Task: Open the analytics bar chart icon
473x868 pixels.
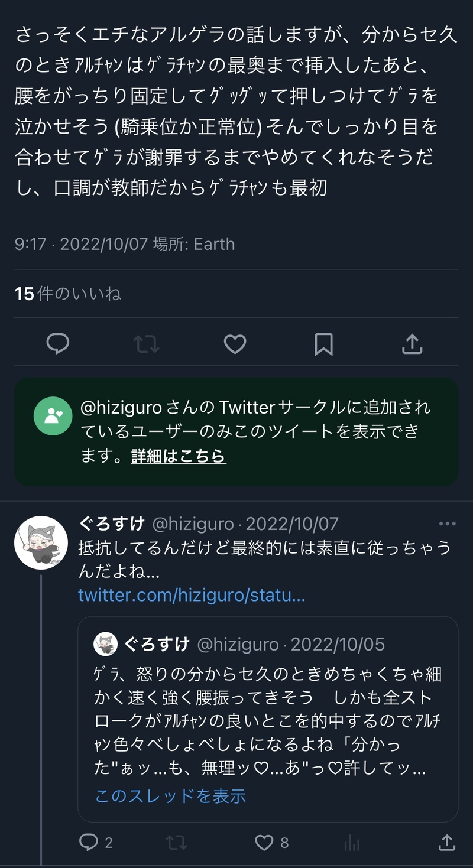Action: tap(352, 842)
